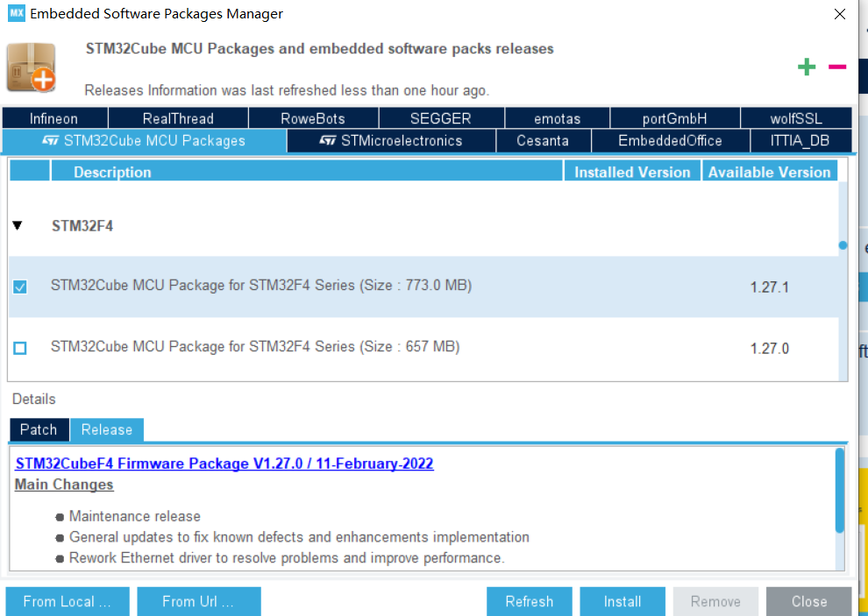Select the STM32F4 package row sized 657 MB
This screenshot has height=616, width=868.
click(x=423, y=348)
